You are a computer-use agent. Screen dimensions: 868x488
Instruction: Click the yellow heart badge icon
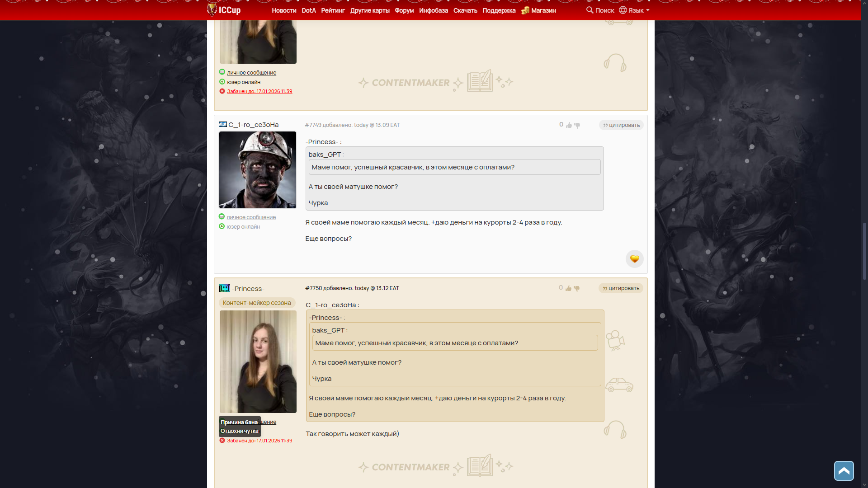click(634, 259)
